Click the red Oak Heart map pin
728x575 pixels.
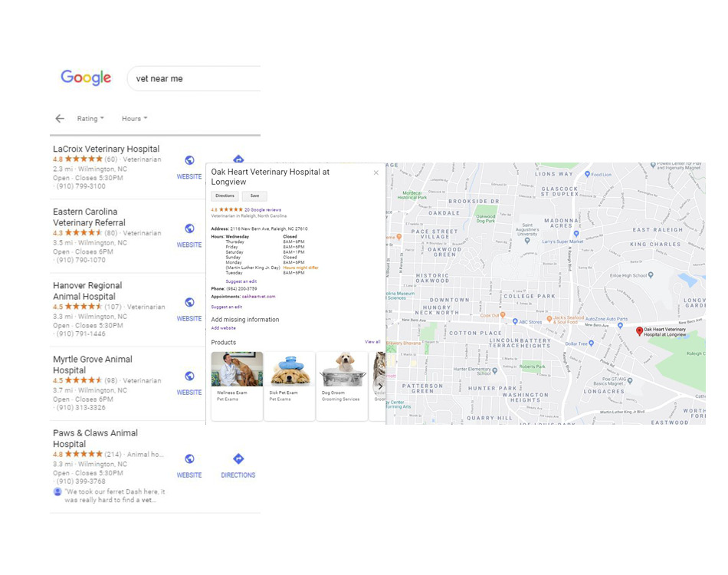coord(639,331)
